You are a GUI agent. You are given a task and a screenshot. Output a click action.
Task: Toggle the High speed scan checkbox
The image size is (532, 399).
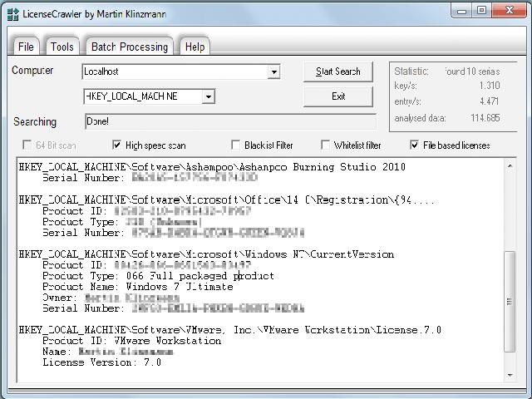116,145
